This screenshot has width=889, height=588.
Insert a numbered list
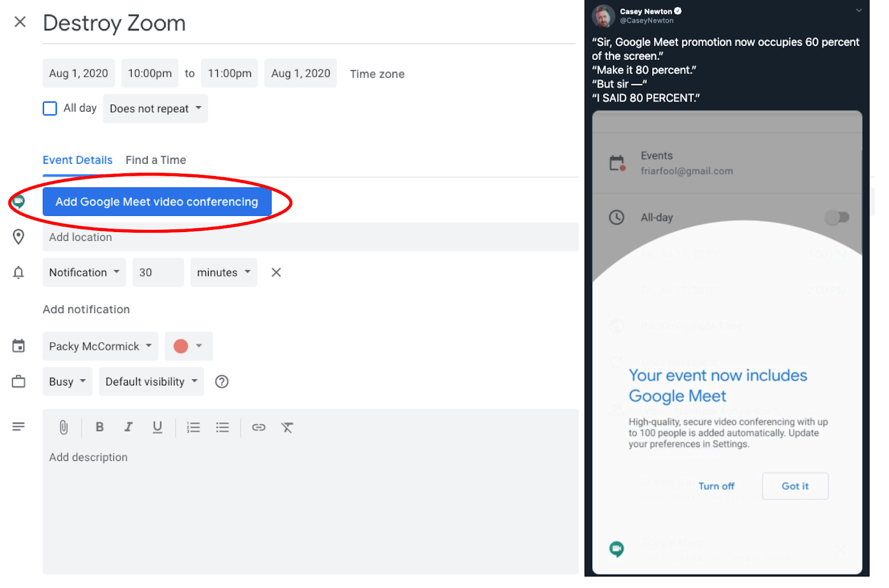[x=193, y=427]
